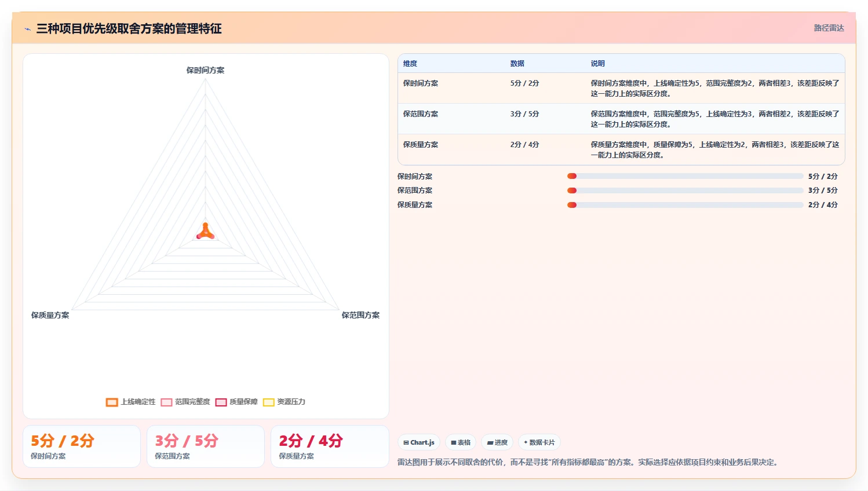
Task: Click the 维度 column header
Action: [410, 64]
